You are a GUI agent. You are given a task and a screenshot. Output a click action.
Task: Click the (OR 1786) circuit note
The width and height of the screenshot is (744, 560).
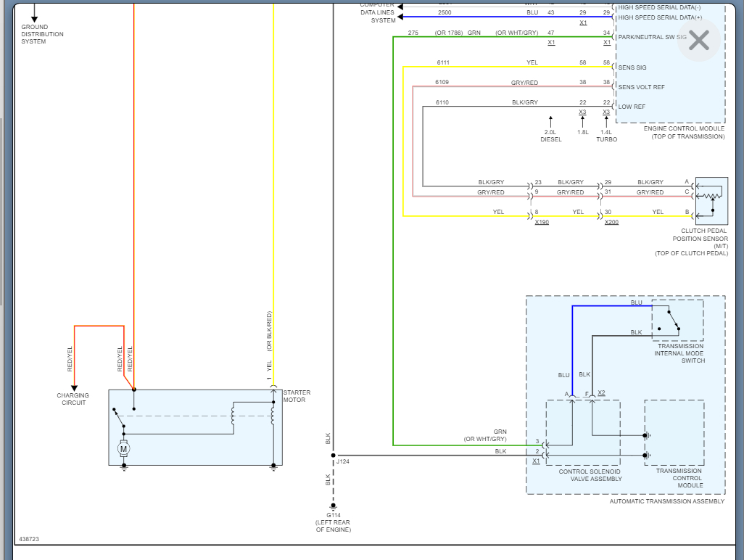(x=449, y=33)
